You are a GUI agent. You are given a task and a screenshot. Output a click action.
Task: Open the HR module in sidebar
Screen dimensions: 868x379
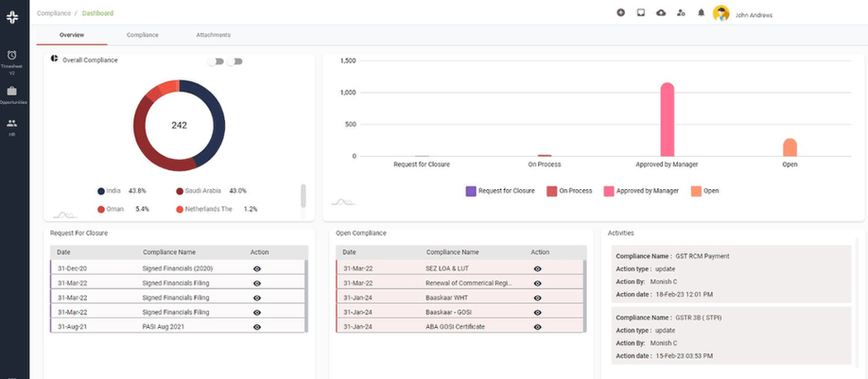[12, 126]
